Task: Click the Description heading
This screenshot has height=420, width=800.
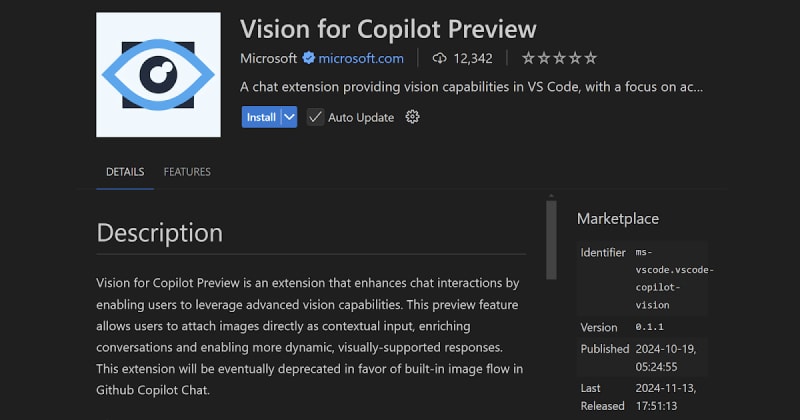Action: [x=160, y=233]
